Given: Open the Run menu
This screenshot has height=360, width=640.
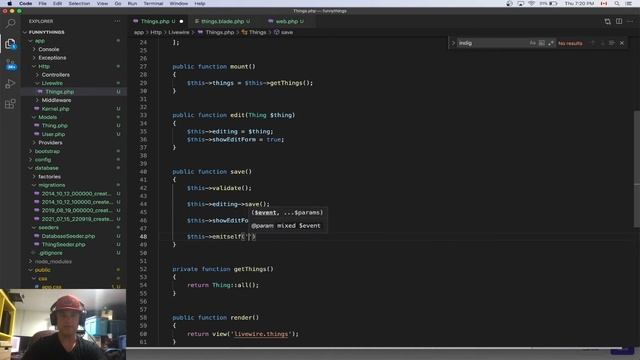Looking at the screenshot, I should pos(132,3).
